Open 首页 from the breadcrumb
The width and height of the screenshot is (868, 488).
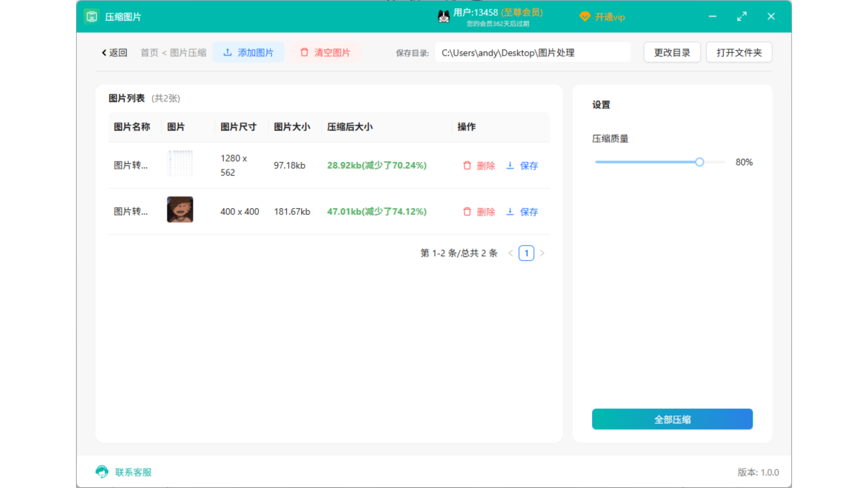coord(149,52)
